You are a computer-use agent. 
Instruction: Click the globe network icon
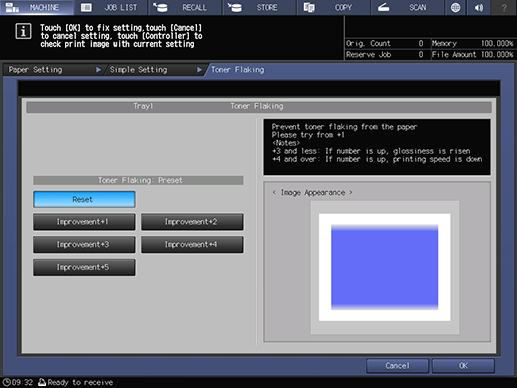pyautogui.click(x=456, y=7)
